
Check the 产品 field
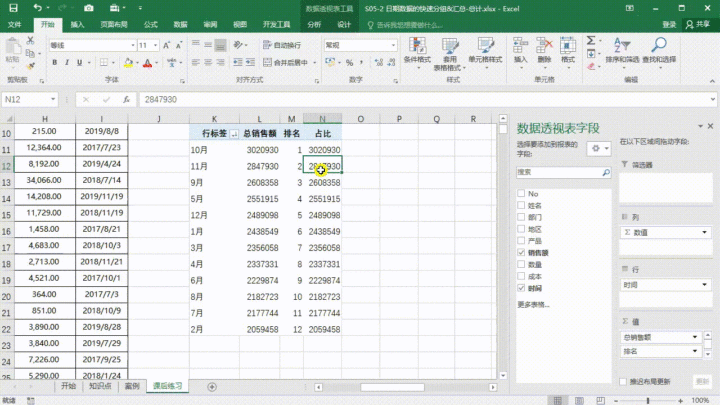pos(521,240)
